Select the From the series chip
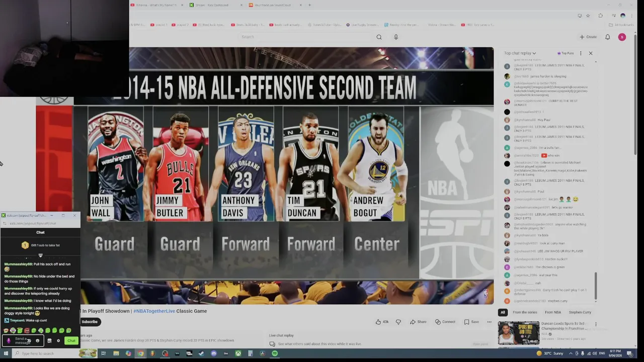Viewport: 644px width, 362px height. [x=525, y=312]
